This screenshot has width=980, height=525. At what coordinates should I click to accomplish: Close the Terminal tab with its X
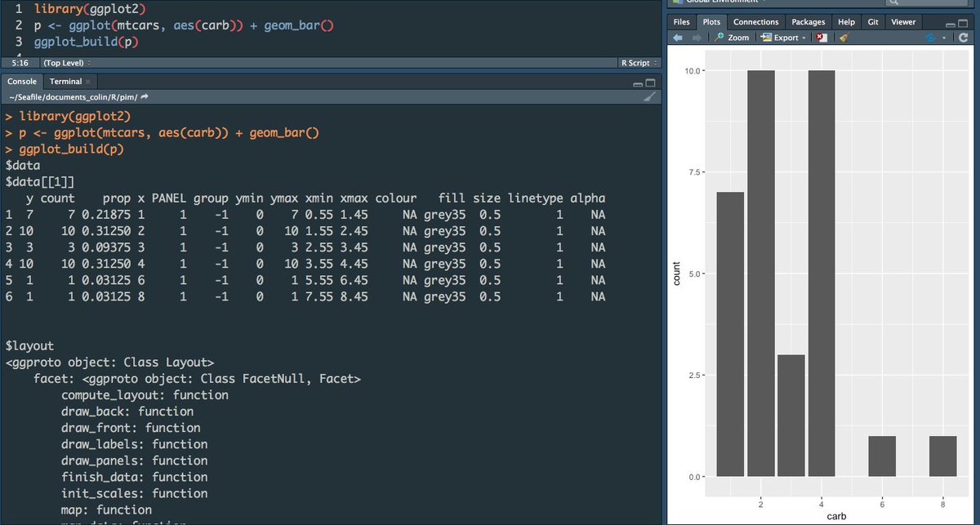point(89,82)
